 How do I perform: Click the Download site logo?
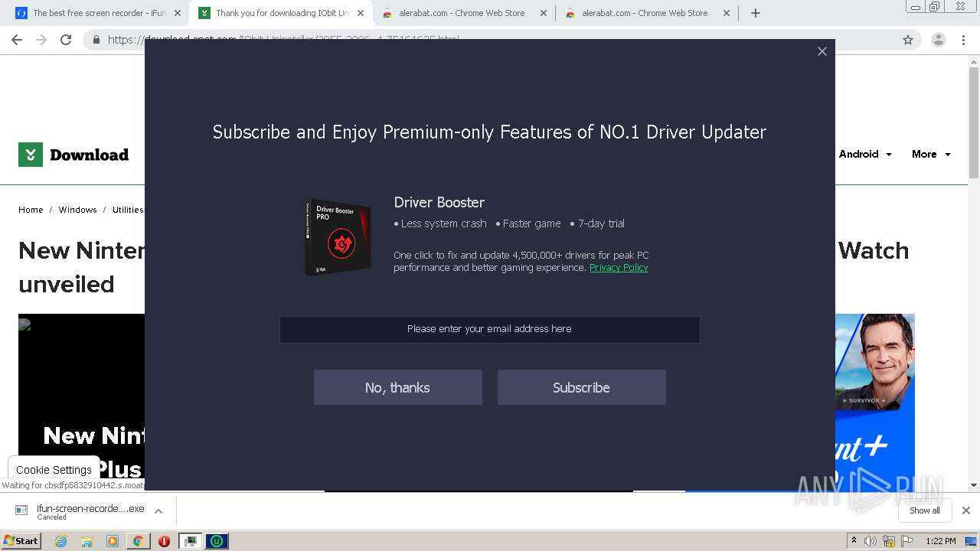(x=73, y=155)
